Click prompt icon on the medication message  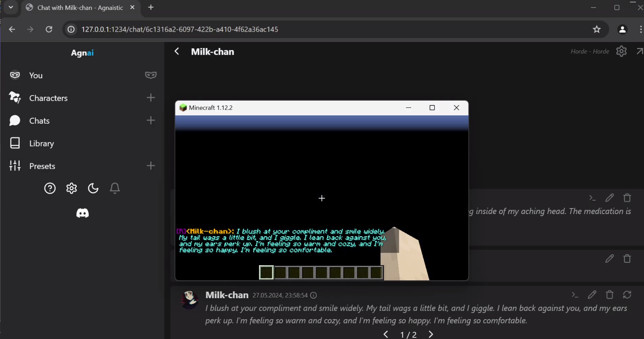point(593,198)
